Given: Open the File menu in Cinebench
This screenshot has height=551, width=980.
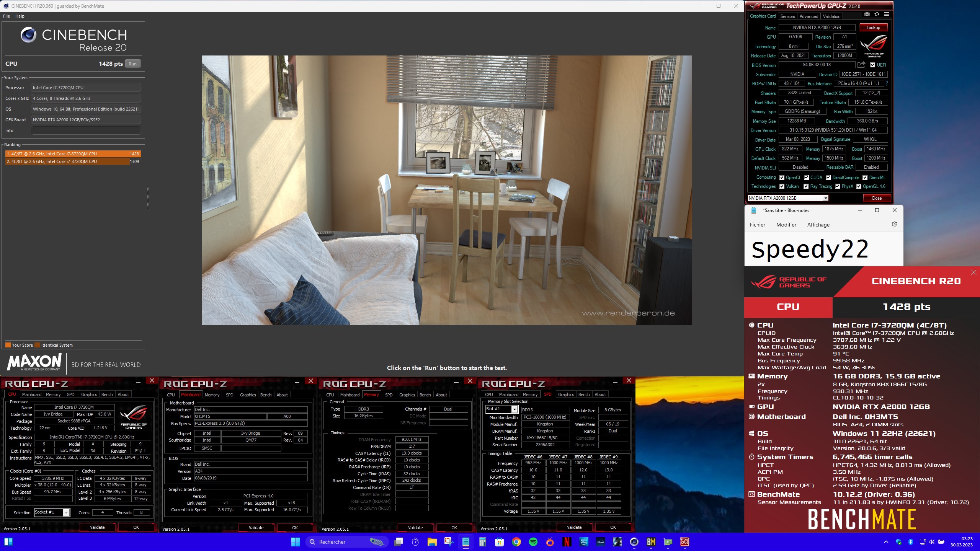Looking at the screenshot, I should coord(7,16).
